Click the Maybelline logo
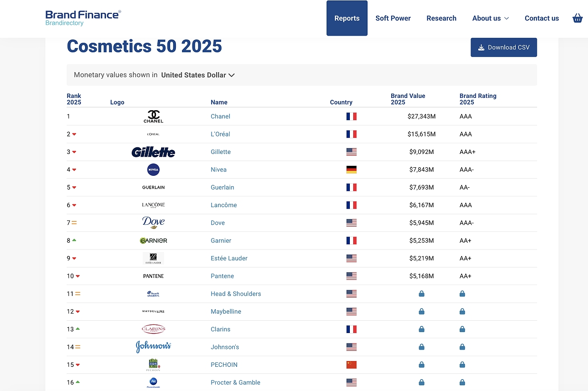The width and height of the screenshot is (588, 391). (x=154, y=312)
